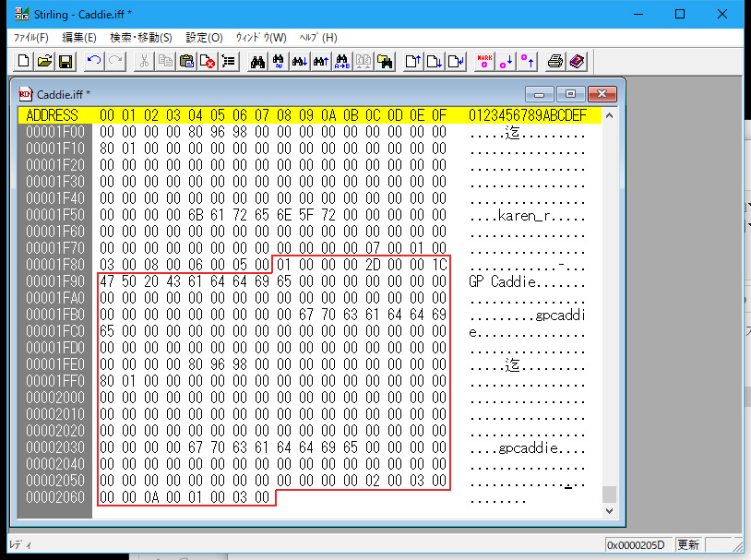Click the folder search binoculars icon
The width and height of the screenshot is (751, 560).
click(x=385, y=61)
